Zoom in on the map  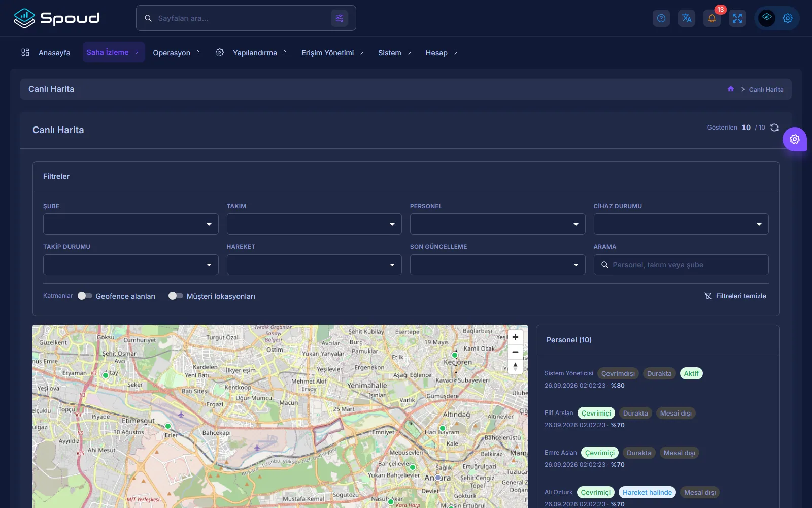point(515,337)
